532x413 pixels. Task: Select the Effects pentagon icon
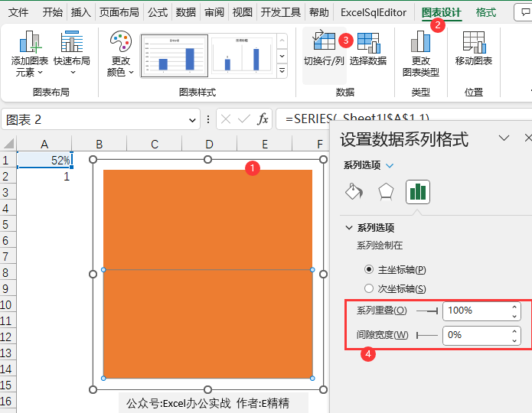tap(386, 191)
